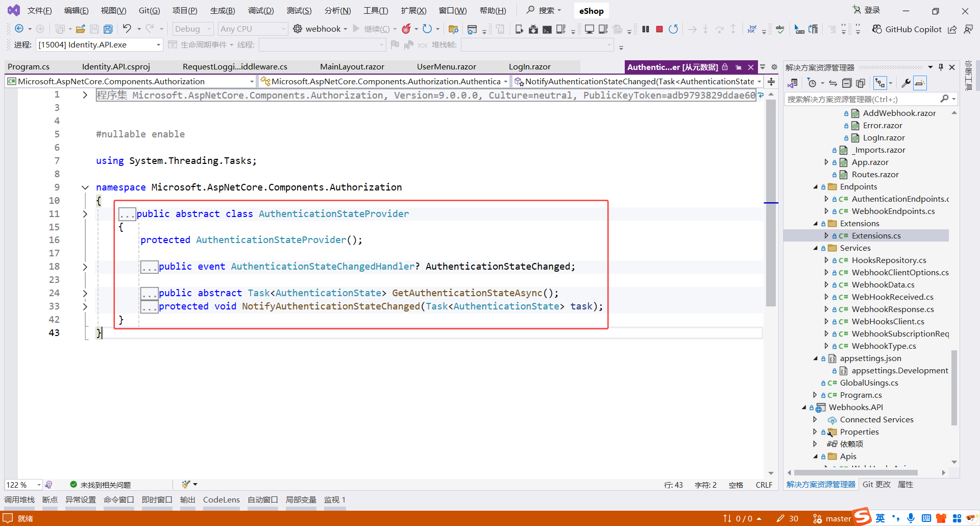
Task: Select WebHooksClient.cs in Solution Explorer
Action: [x=888, y=322]
